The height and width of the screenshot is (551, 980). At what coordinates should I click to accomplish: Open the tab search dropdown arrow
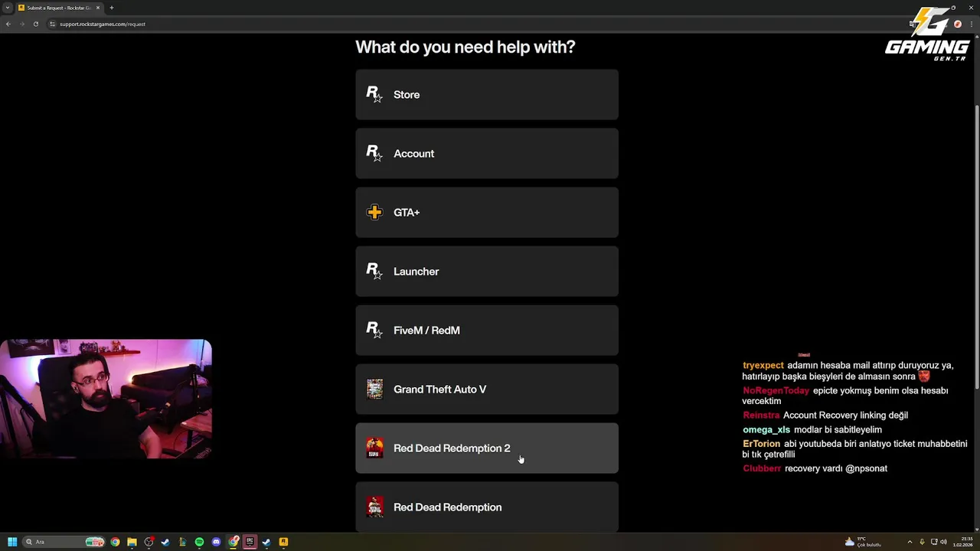pos(7,8)
